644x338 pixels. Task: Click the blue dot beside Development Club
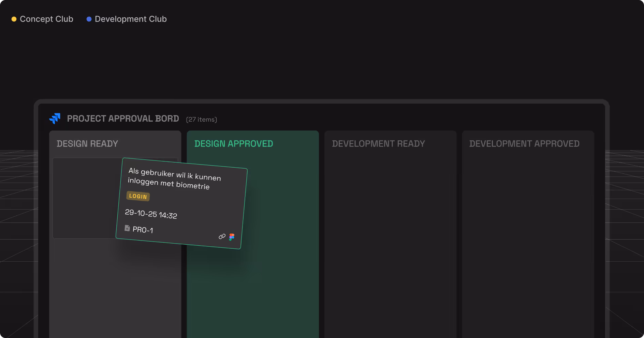pyautogui.click(x=89, y=19)
